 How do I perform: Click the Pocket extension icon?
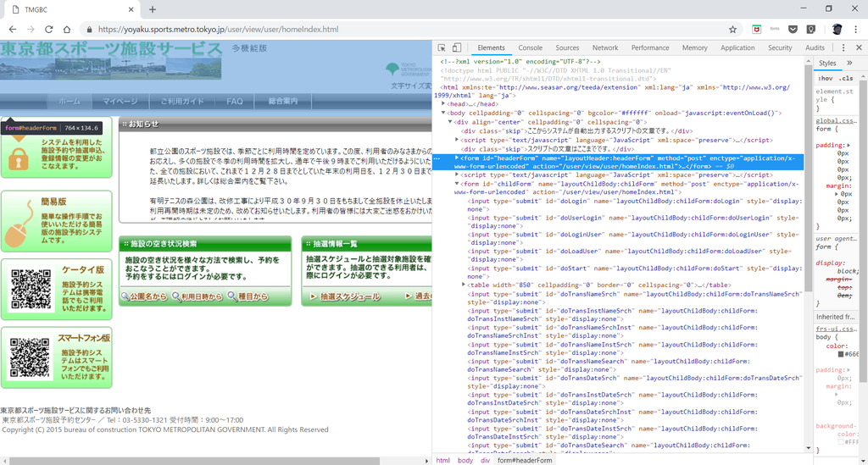793,30
